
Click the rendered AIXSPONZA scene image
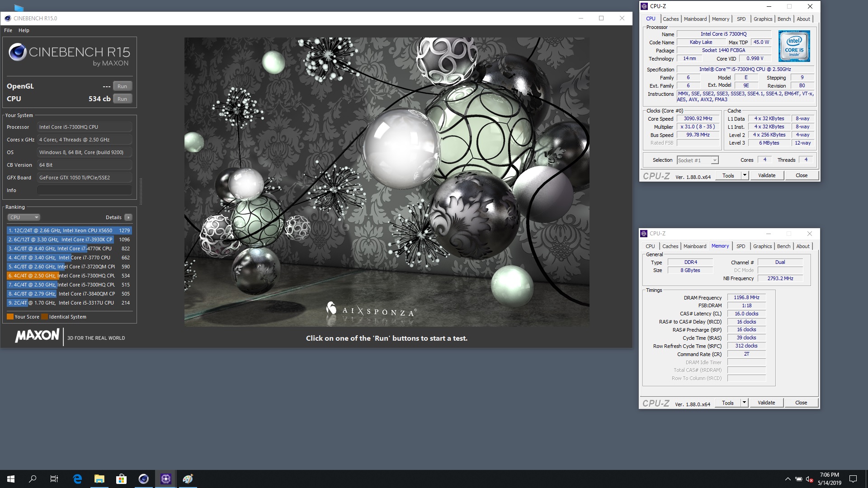coord(387,182)
